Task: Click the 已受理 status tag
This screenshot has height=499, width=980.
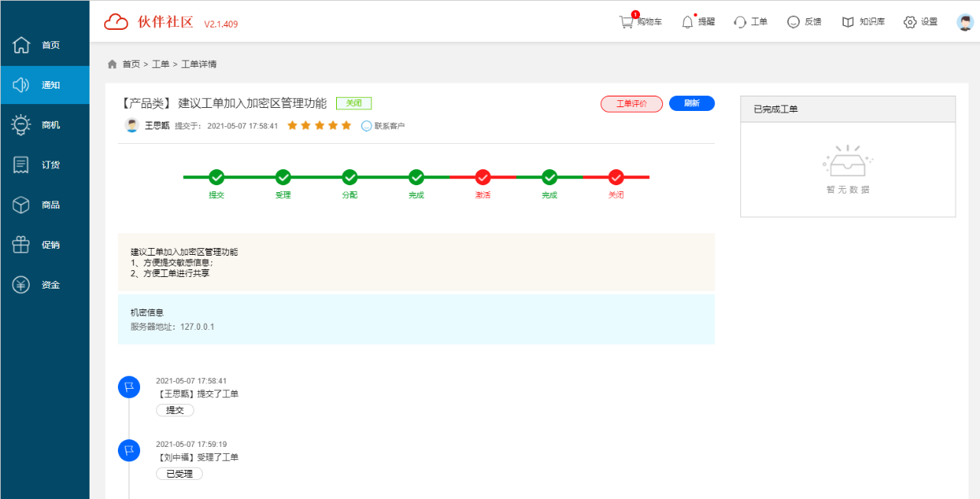Action: (x=179, y=474)
